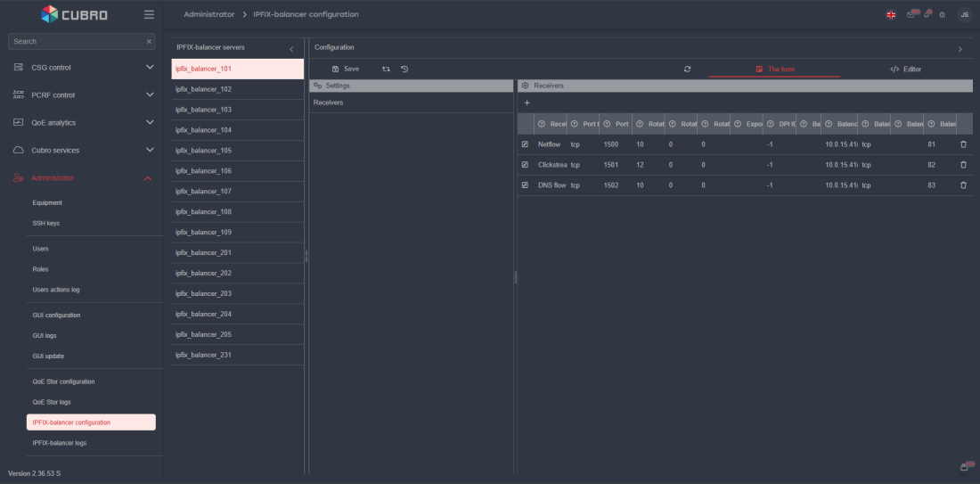Open the mail inbox icon with 99+ badge
980x484 pixels.
coord(911,15)
